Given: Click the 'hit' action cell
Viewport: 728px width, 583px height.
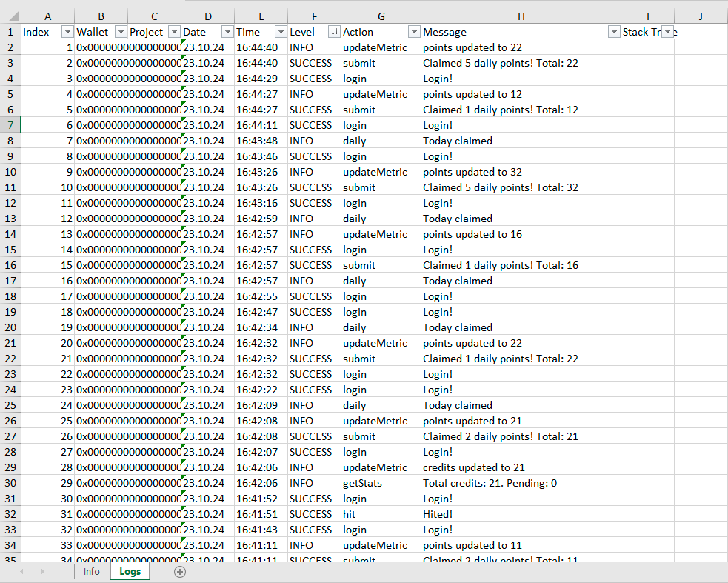Looking at the screenshot, I should tap(381, 514).
